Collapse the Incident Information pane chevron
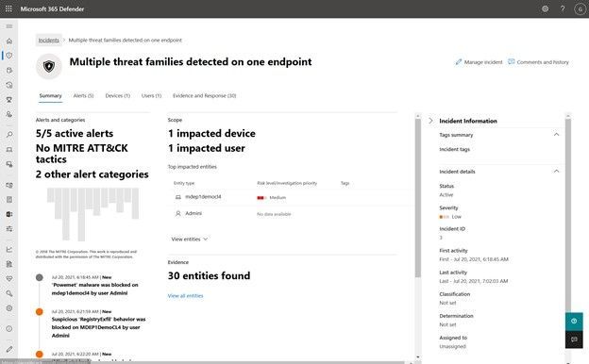 pos(430,121)
